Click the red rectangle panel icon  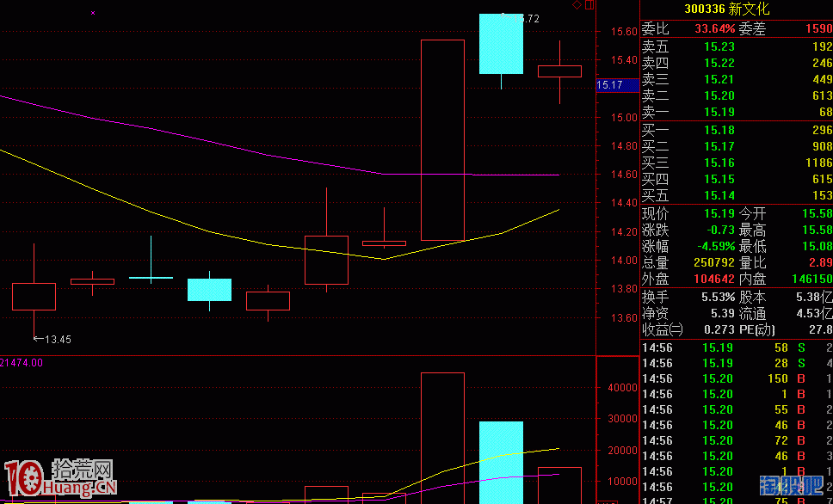click(589, 5)
